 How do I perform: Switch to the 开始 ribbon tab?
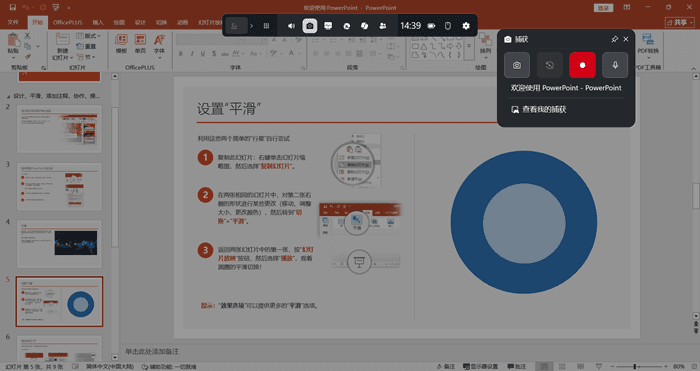click(37, 22)
